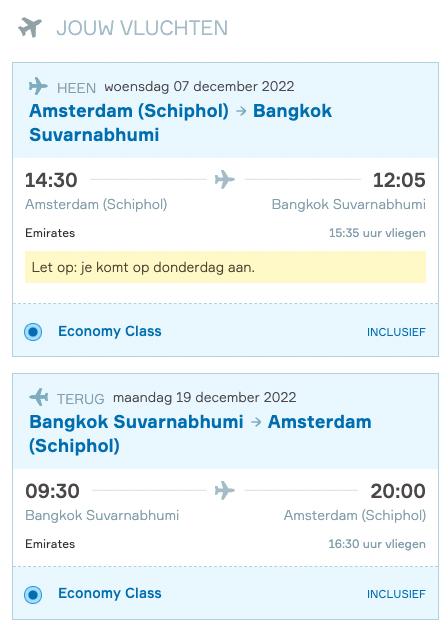Click the 20:00 arrival time

tap(398, 491)
